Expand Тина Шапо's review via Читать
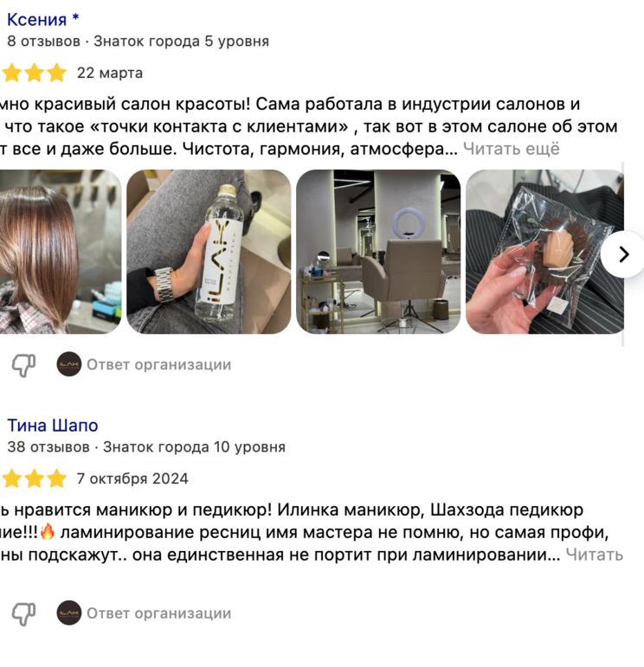Image resolution: width=644 pixels, height=667 pixels. tap(594, 555)
